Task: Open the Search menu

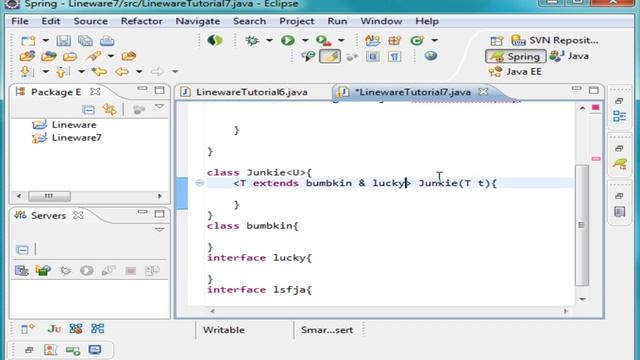Action: pos(249,21)
